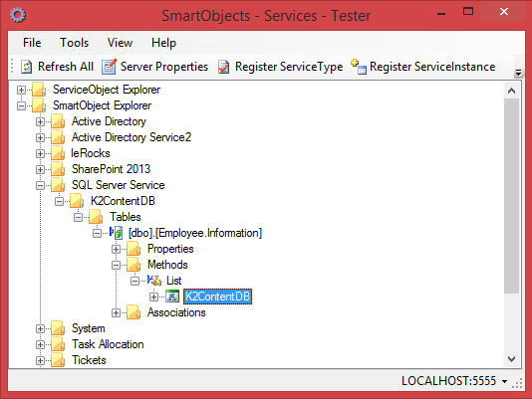The height and width of the screenshot is (399, 532).
Task: Expand the Associations node
Action: (116, 312)
